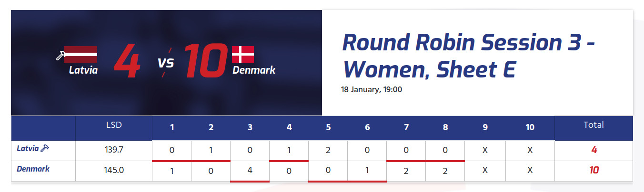Open Latvia team link in scoreboard row
644x192 pixels.
click(x=28, y=148)
